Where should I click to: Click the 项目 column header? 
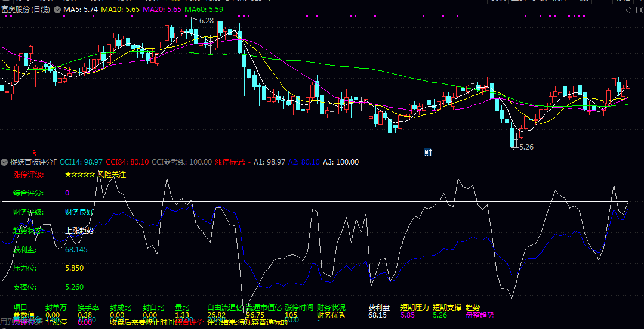click(x=20, y=308)
